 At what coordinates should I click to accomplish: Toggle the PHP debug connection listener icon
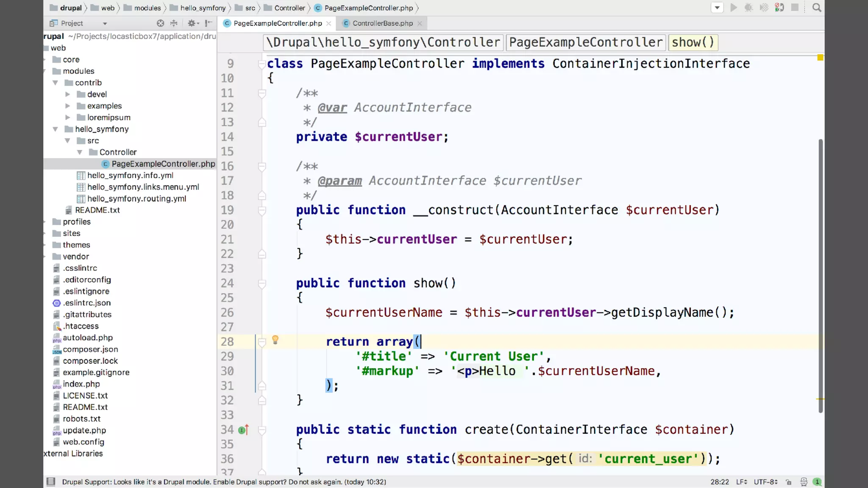pyautogui.click(x=779, y=8)
